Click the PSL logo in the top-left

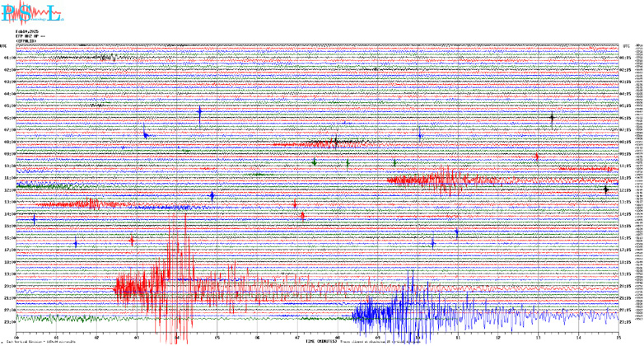(30, 13)
